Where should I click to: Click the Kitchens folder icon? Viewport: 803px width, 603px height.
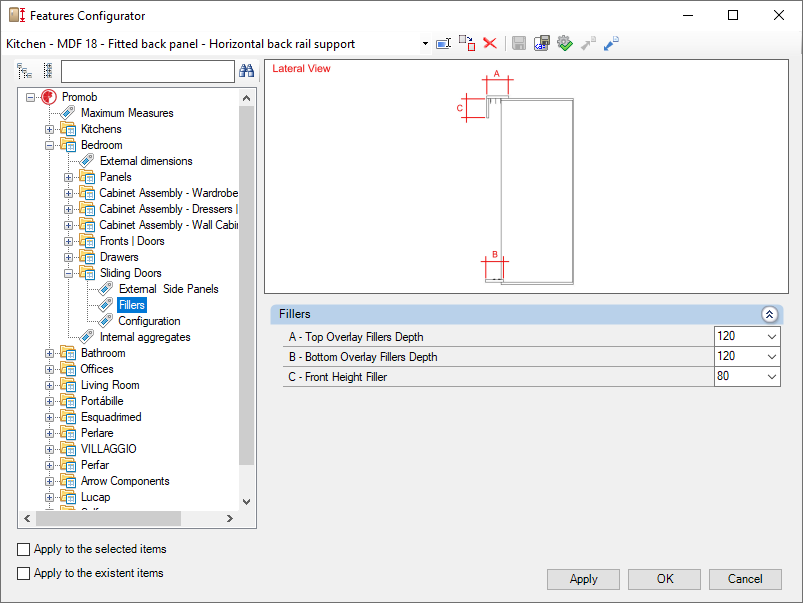pos(68,129)
